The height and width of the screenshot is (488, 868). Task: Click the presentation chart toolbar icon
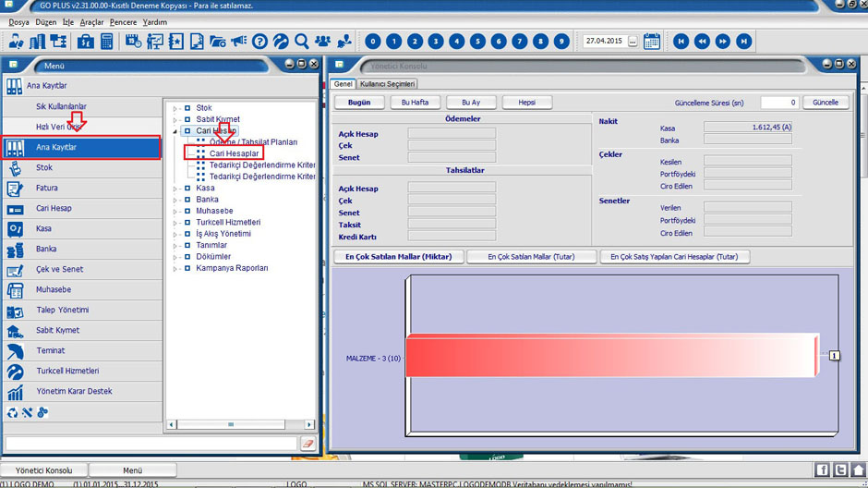pyautogui.click(x=155, y=42)
